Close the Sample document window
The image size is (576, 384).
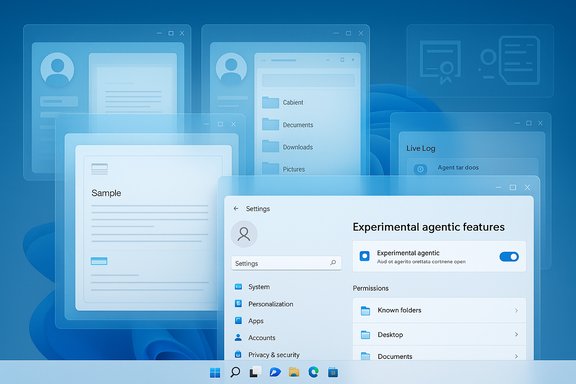[x=234, y=124]
